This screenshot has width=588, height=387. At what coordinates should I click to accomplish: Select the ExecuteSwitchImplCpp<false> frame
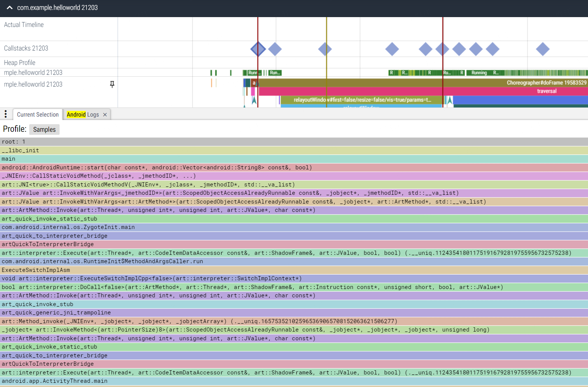click(294, 278)
